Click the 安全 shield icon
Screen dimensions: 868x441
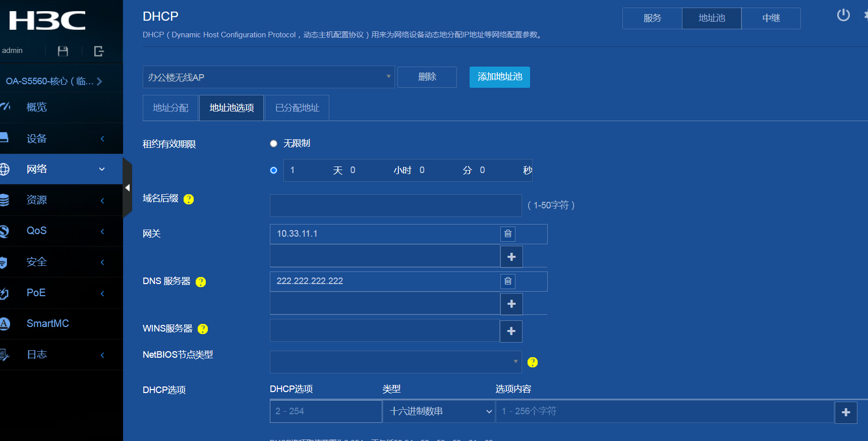(x=4, y=262)
